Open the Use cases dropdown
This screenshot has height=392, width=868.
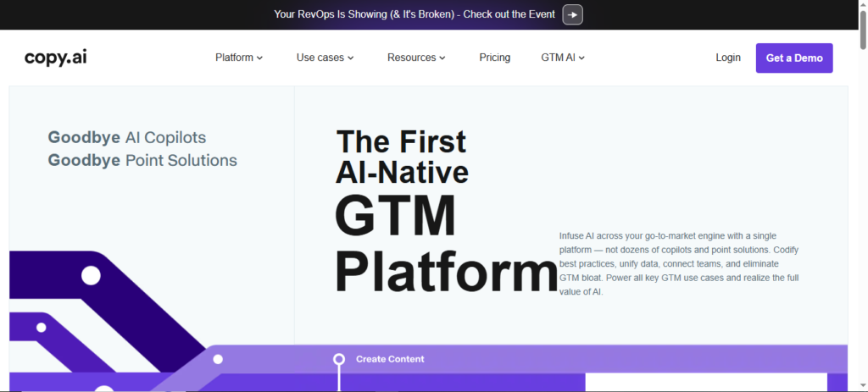click(x=325, y=58)
